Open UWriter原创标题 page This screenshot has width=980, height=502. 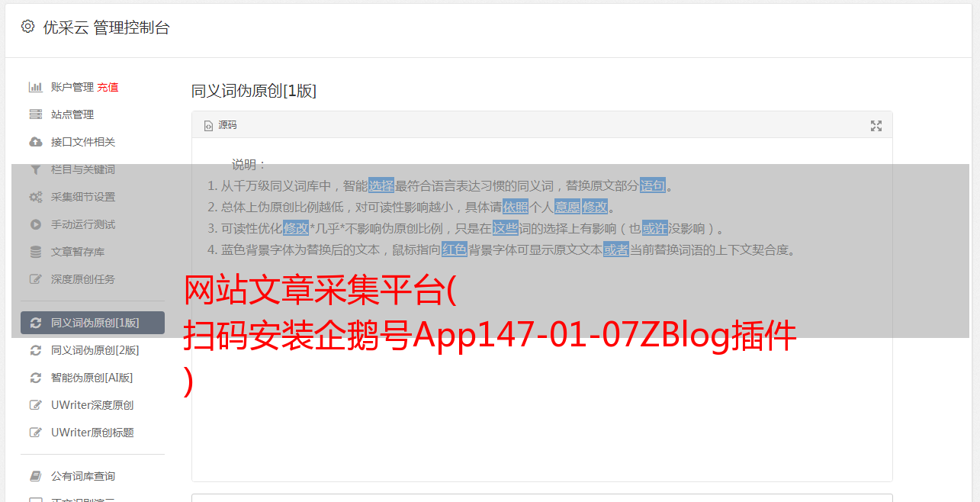tap(92, 433)
